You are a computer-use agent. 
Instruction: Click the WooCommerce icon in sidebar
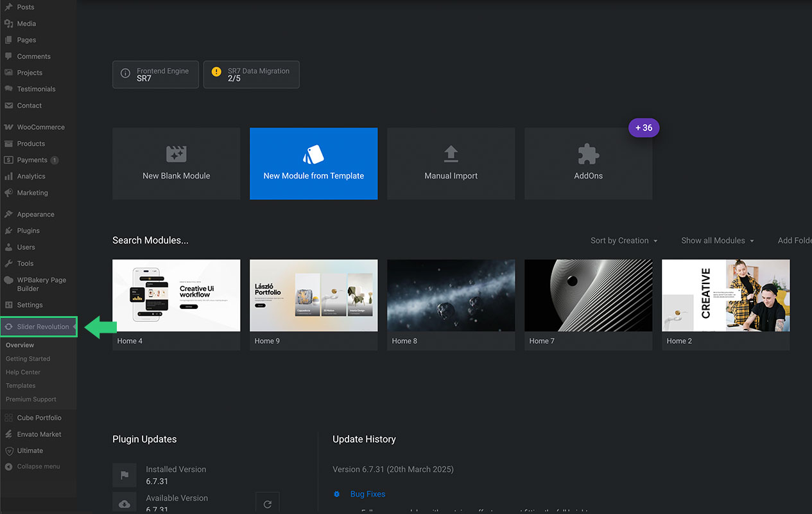click(x=8, y=127)
